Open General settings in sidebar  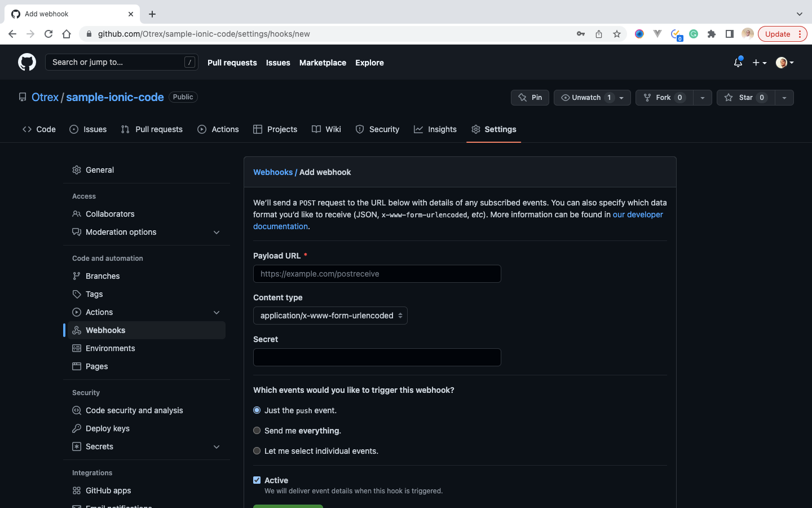(147, 170)
